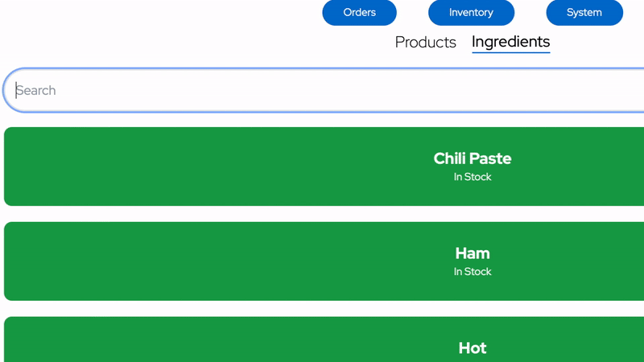
Task: Click the empty left area of Ham card
Action: [x=123, y=261]
